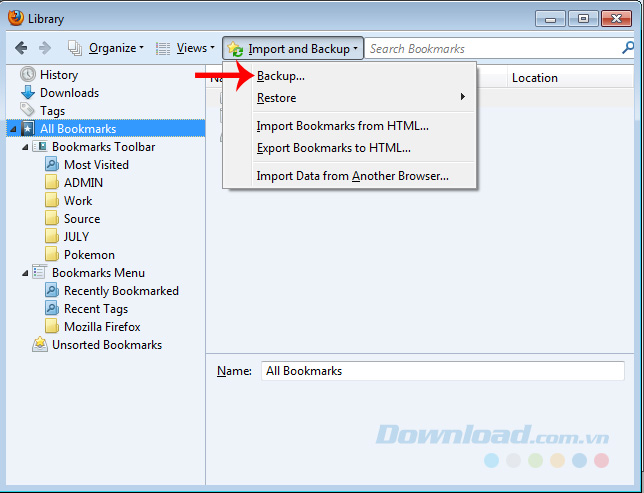644x493 pixels.
Task: Select Downloads in the sidebar
Action: 69,93
